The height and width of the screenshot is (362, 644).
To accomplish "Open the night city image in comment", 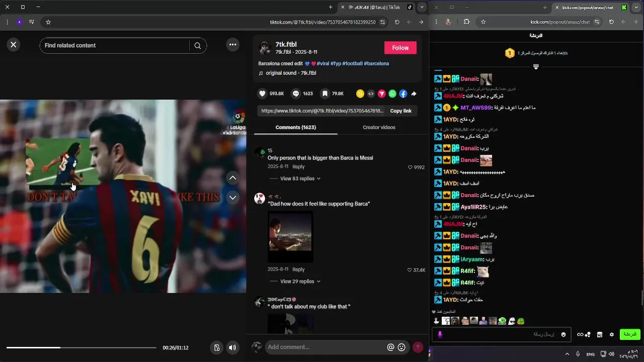I will (x=290, y=236).
